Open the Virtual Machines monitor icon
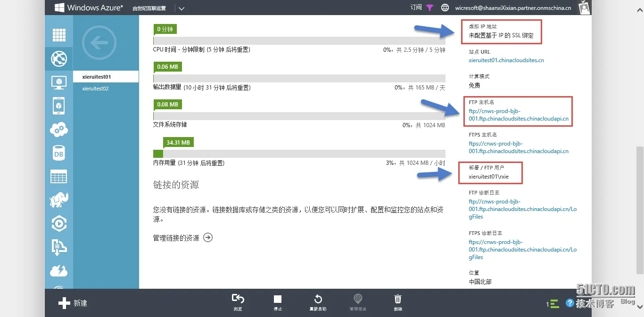 click(59, 82)
